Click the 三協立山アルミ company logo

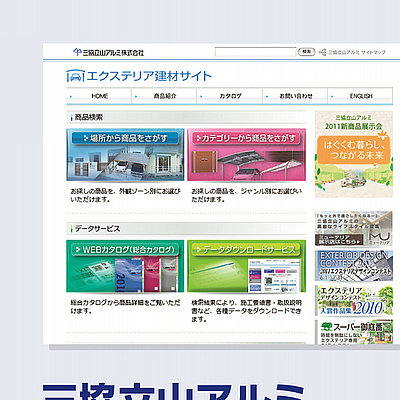[108, 52]
